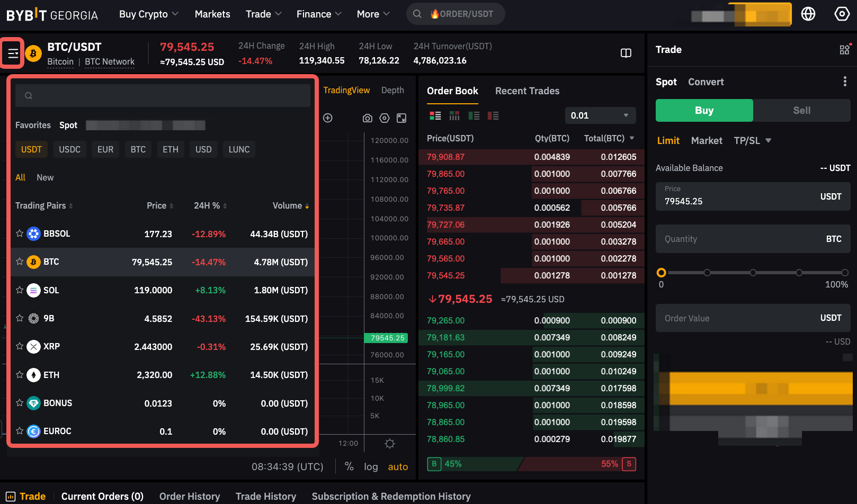The height and width of the screenshot is (504, 857).
Task: Open the chart time axis settings gear
Action: (390, 444)
